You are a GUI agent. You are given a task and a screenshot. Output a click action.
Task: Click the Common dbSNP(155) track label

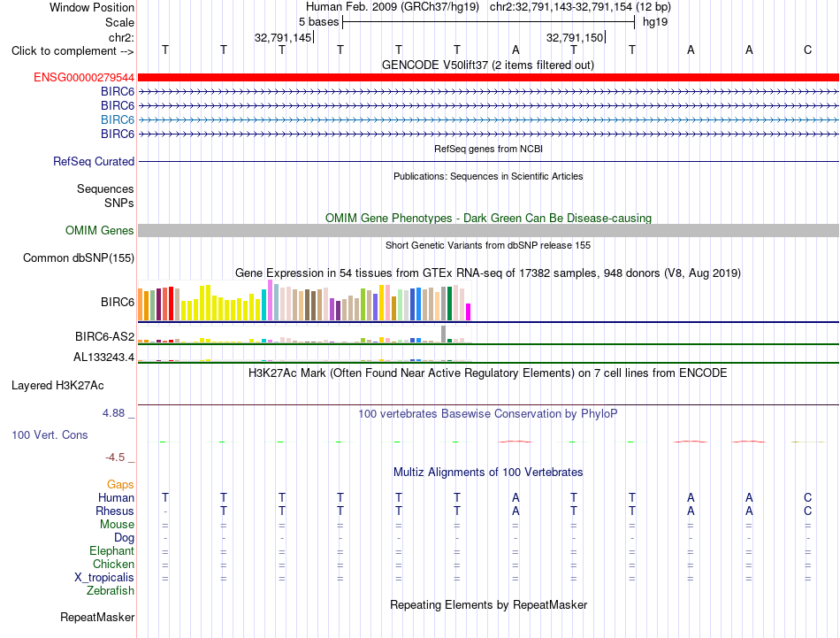(x=79, y=258)
